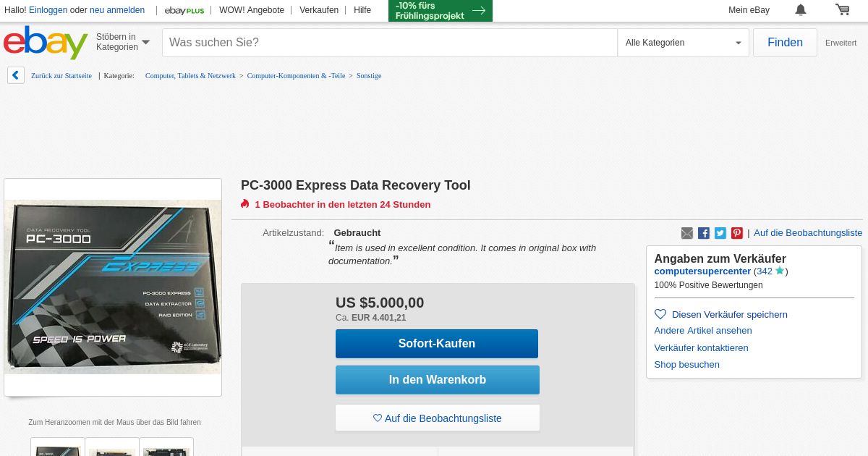The height and width of the screenshot is (456, 868).
Task: Select Verkaufen in top bar
Action: (319, 10)
